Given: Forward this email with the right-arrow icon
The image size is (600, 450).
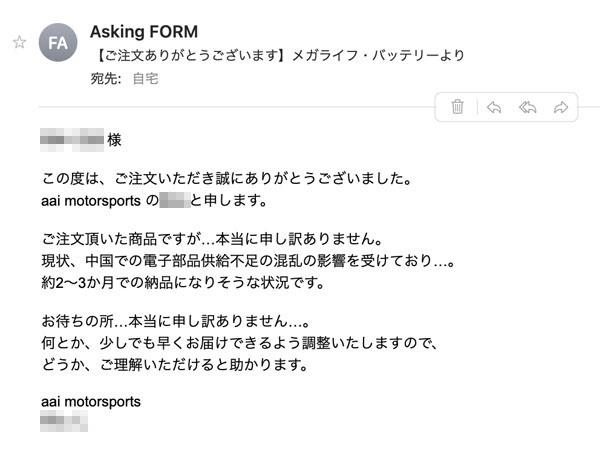Looking at the screenshot, I should pos(561,108).
